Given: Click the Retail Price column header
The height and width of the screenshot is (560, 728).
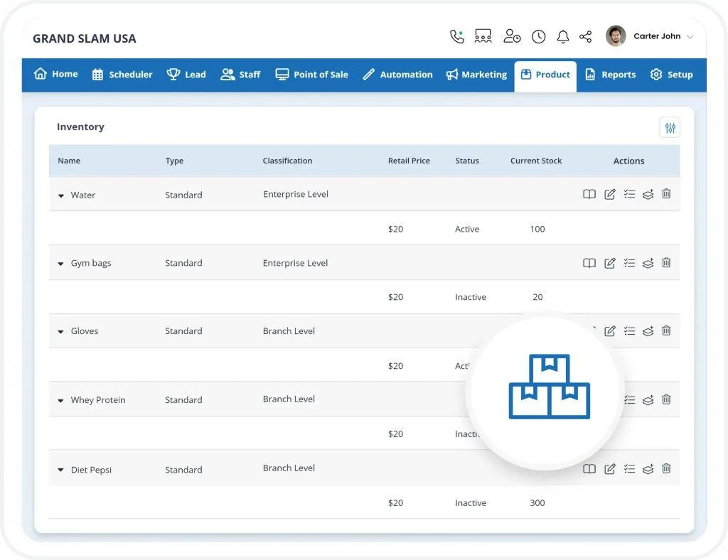Looking at the screenshot, I should coord(409,161).
